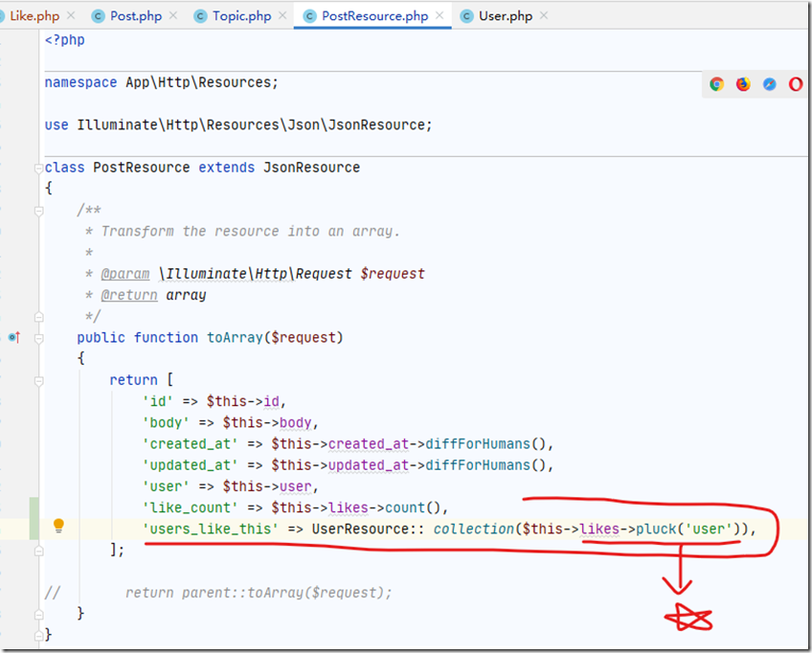Click diffForHumans on the created_at line
The width and height of the screenshot is (812, 653).
[x=478, y=444]
